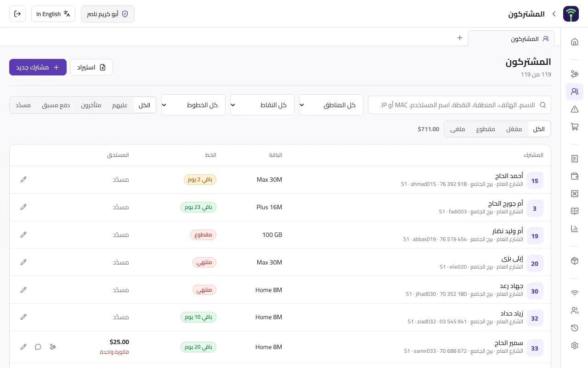This screenshot has height=368, width=588.
Task: Click the $25.00 due amount
Action: point(119,342)
